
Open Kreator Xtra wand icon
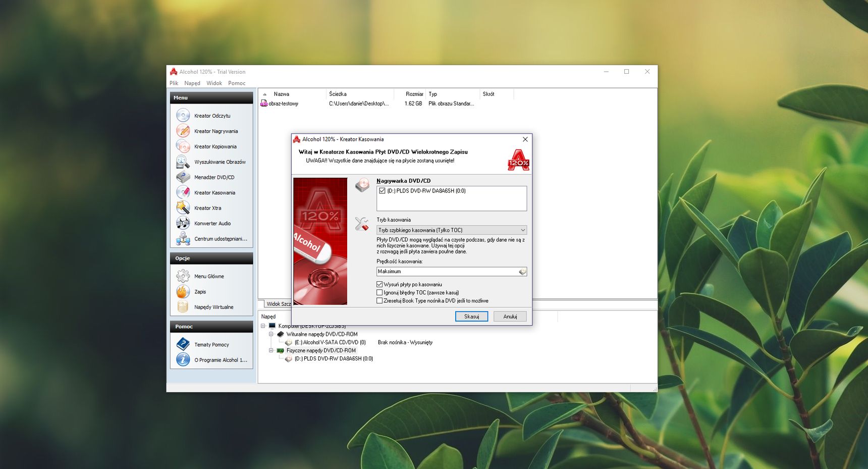[183, 208]
